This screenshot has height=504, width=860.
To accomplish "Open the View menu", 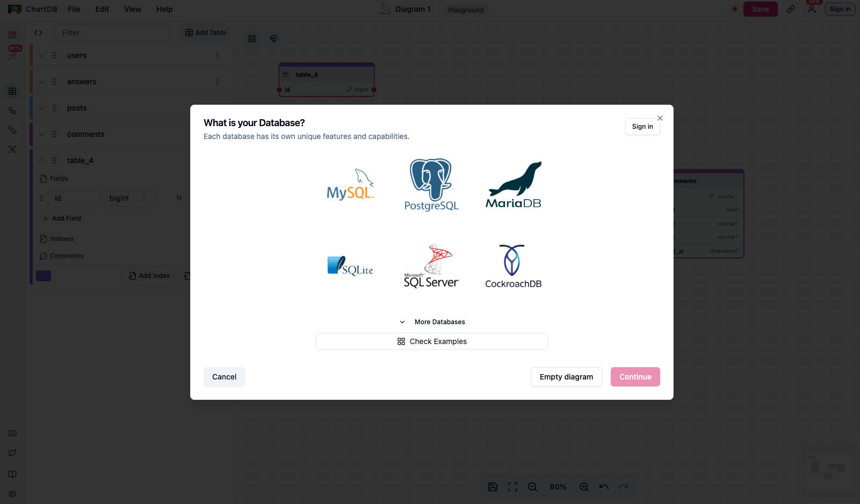I will pyautogui.click(x=133, y=9).
